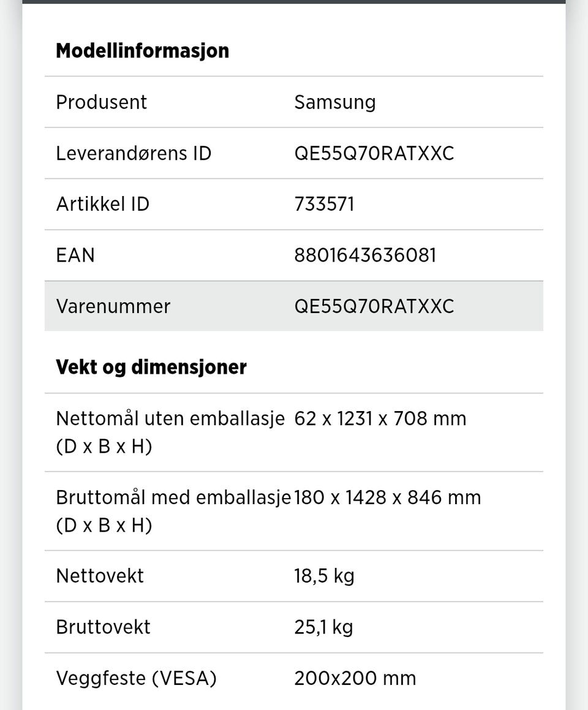The height and width of the screenshot is (710, 588).
Task: Click the Samsung manufacturer value
Action: (334, 102)
